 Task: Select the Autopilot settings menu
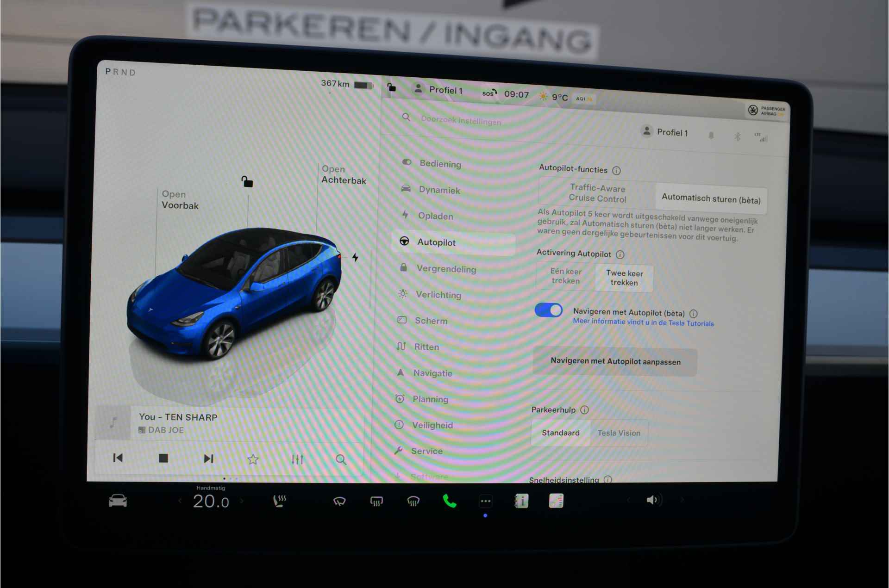pyautogui.click(x=454, y=242)
